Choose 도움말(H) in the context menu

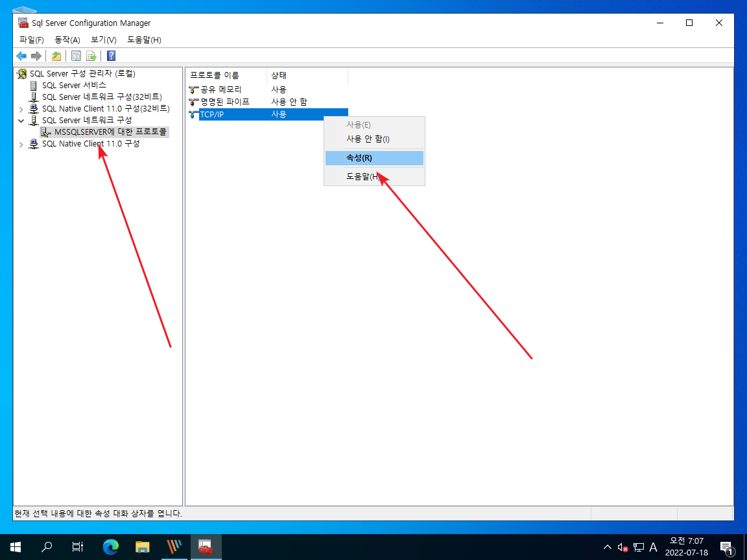tap(374, 177)
